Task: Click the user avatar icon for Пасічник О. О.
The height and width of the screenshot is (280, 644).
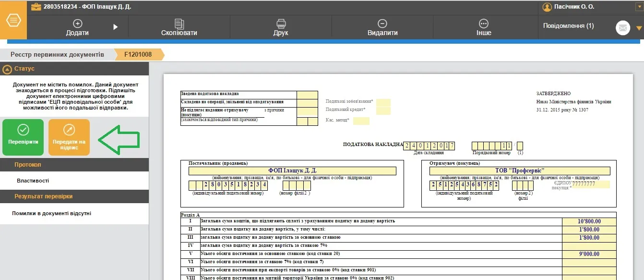Action: (547, 7)
